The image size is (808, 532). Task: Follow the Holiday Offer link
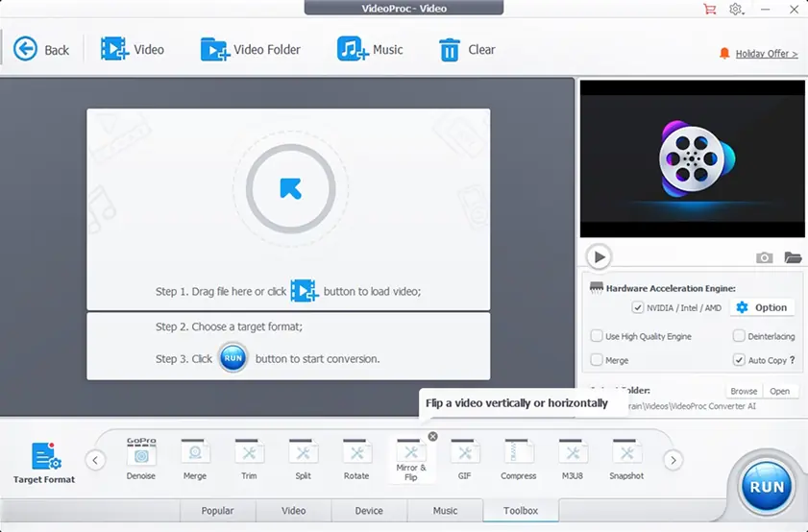[767, 54]
